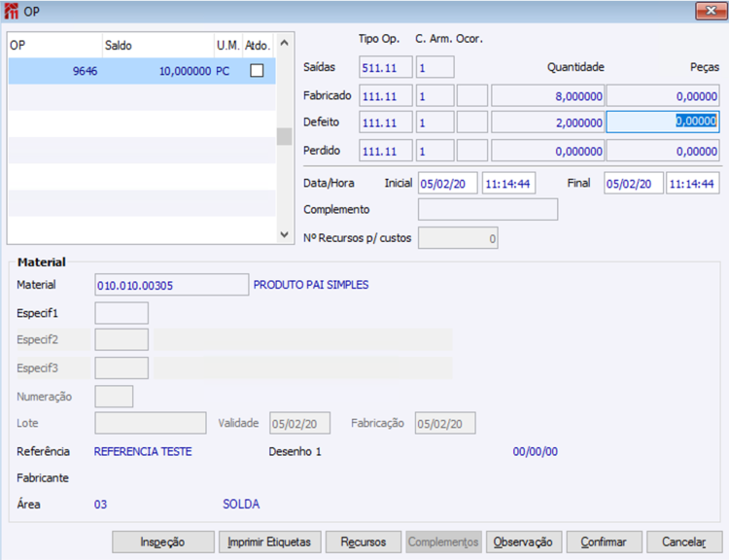Click the Fabricado Quantidade field
This screenshot has width=729, height=560.
[547, 96]
